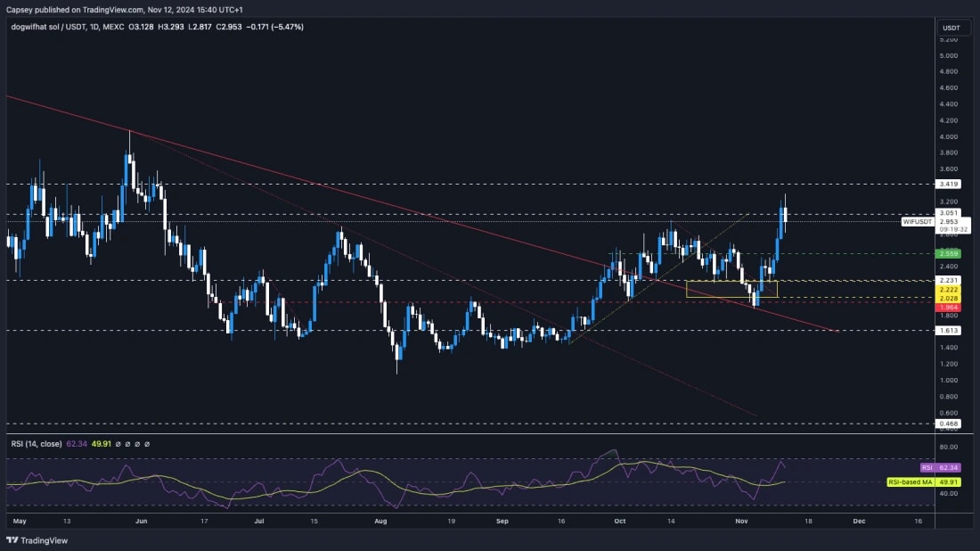
Task: Toggle the fourth ∅ icon in RSI legend
Action: 145,444
